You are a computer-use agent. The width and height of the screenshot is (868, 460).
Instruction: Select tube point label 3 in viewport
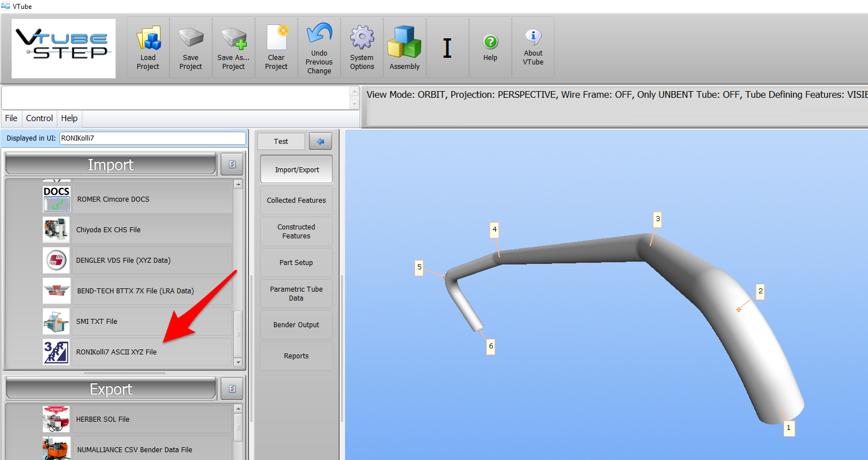point(657,219)
